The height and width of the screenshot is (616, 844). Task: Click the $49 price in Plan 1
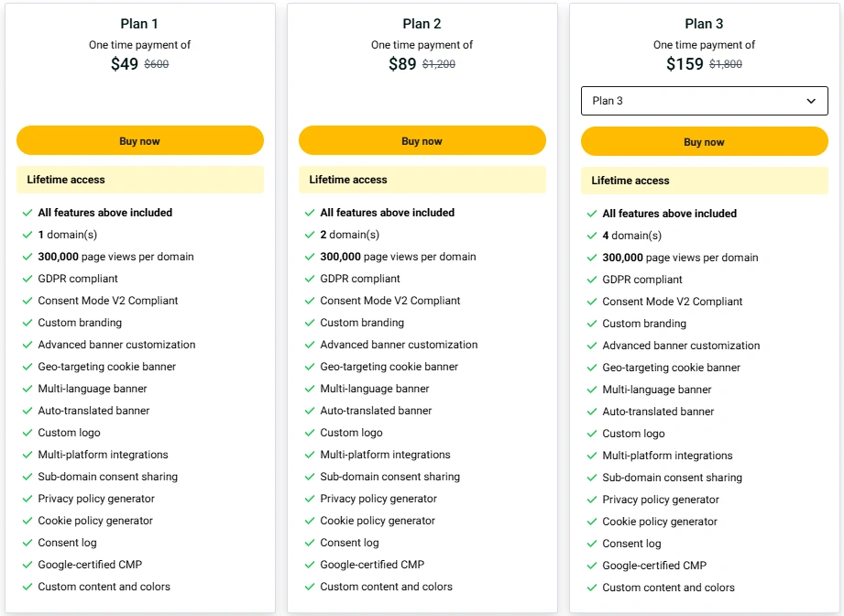pyautogui.click(x=125, y=63)
